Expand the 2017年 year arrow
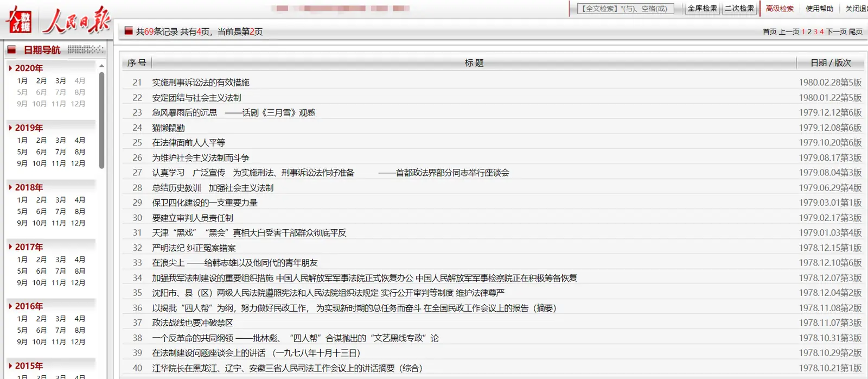 pyautogui.click(x=10, y=247)
